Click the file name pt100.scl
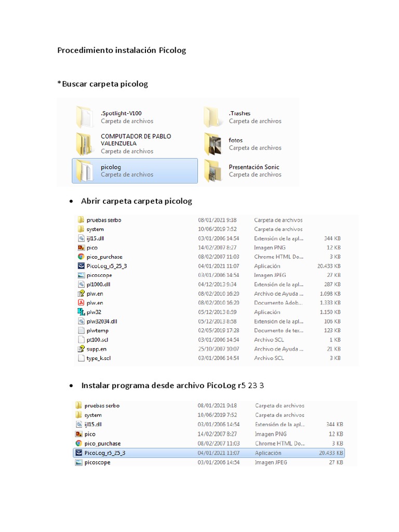Screen dimensions: 399x532 (97, 340)
